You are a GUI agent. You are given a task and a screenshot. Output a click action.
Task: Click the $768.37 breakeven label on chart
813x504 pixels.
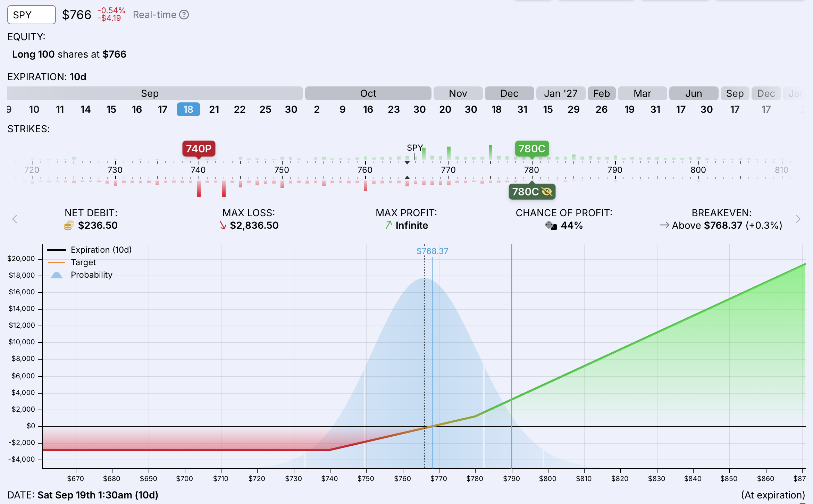pyautogui.click(x=432, y=251)
